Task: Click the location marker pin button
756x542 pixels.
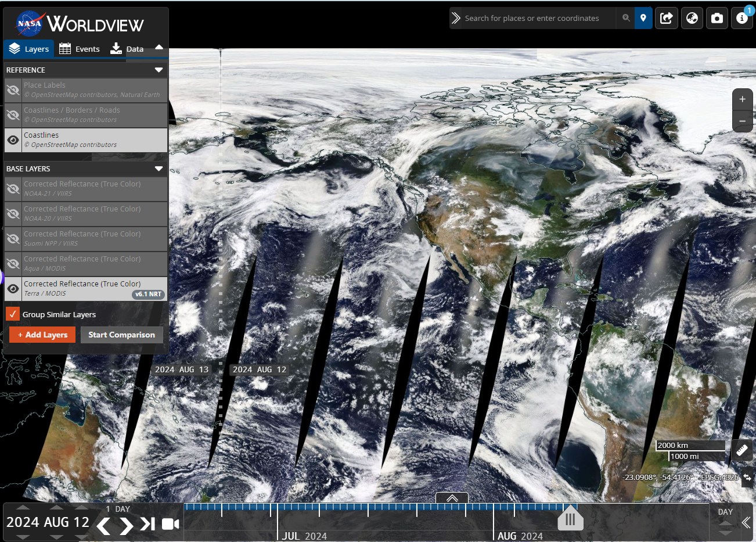Action: click(643, 18)
